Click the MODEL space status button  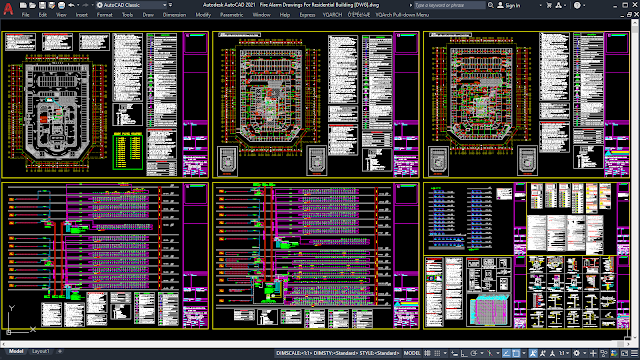click(412, 353)
